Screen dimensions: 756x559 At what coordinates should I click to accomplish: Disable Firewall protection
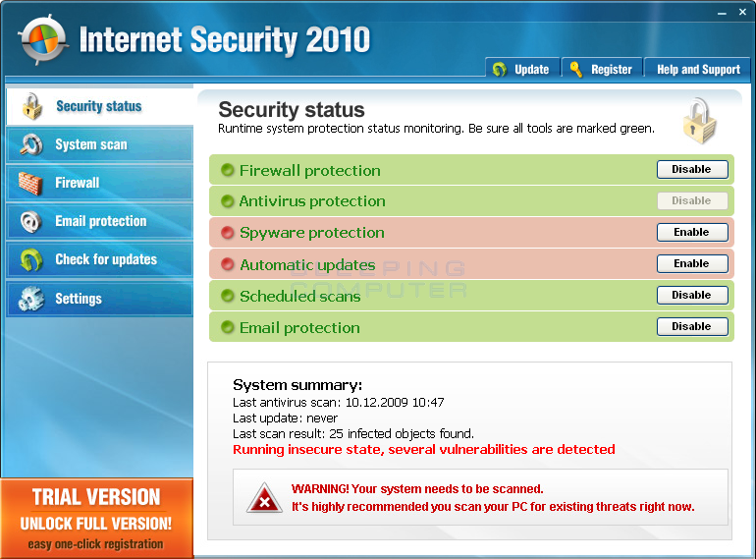pyautogui.click(x=692, y=169)
